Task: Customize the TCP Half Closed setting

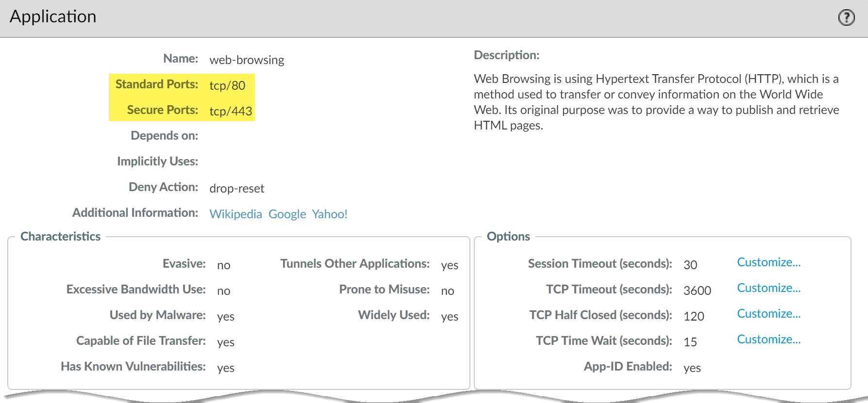Action: pyautogui.click(x=768, y=314)
